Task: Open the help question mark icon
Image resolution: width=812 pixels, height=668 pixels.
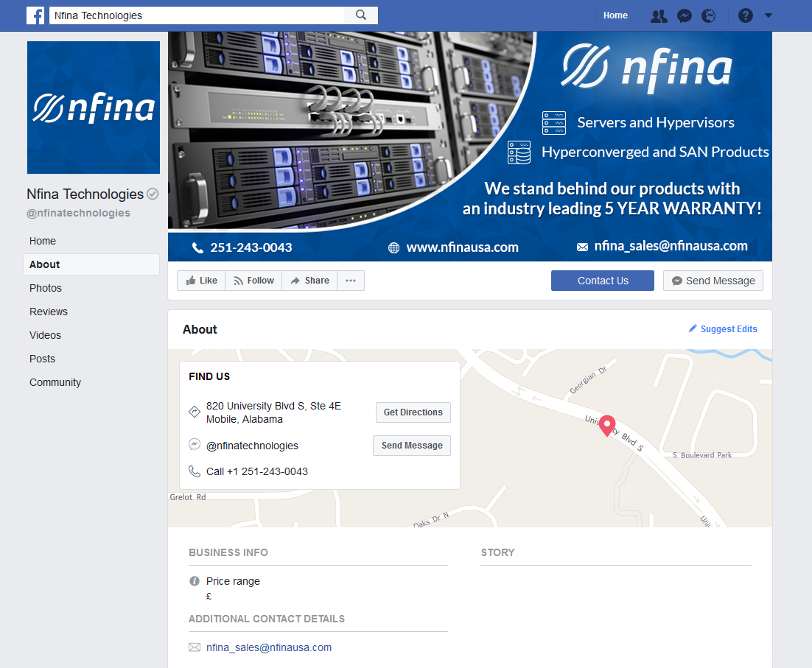Action: click(x=745, y=15)
